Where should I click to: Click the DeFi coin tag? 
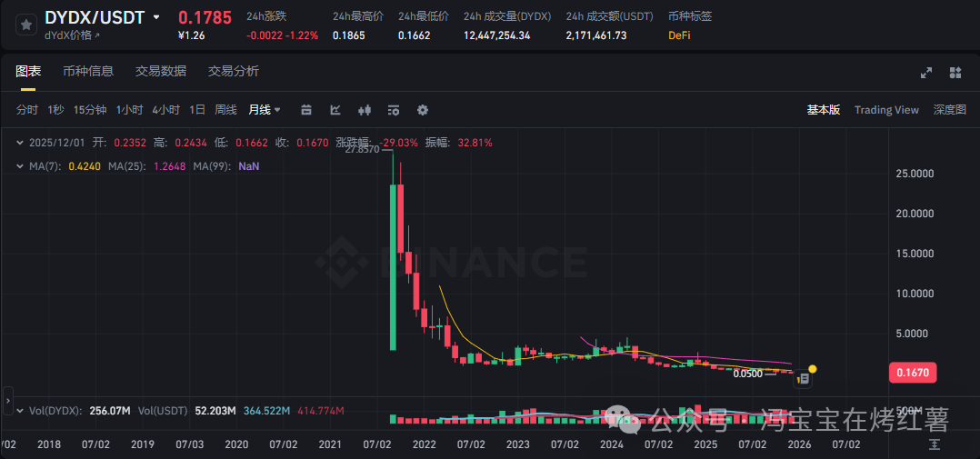coord(679,35)
